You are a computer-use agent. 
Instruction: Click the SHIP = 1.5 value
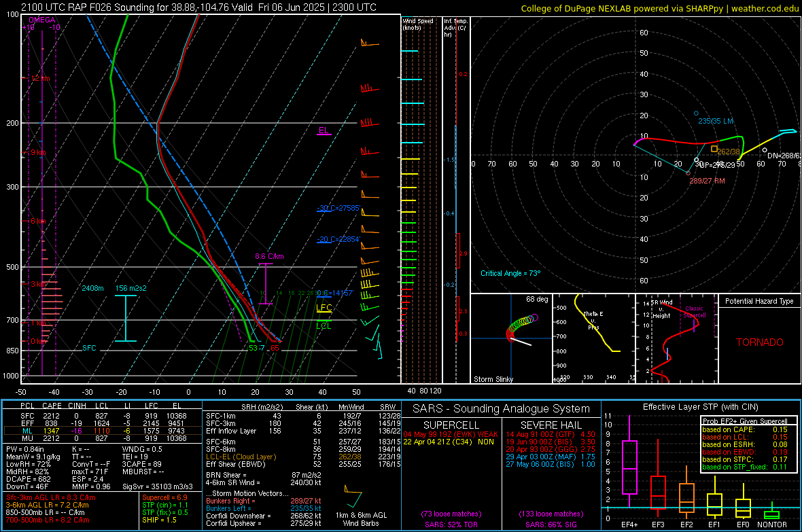pos(159,520)
